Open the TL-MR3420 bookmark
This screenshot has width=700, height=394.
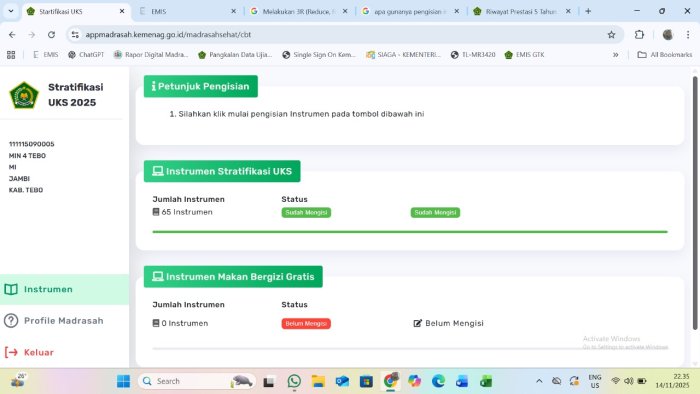pos(473,55)
